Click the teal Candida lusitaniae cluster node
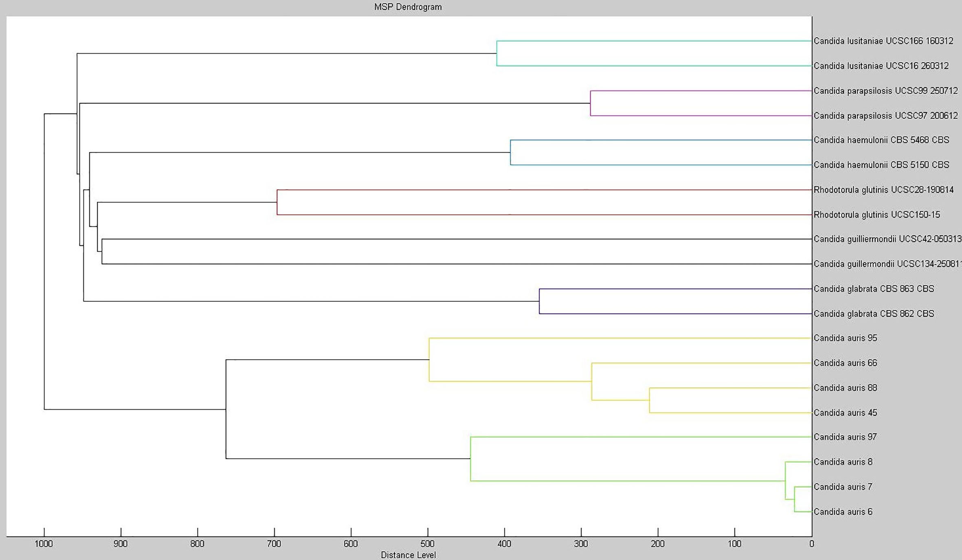 pyautogui.click(x=497, y=53)
